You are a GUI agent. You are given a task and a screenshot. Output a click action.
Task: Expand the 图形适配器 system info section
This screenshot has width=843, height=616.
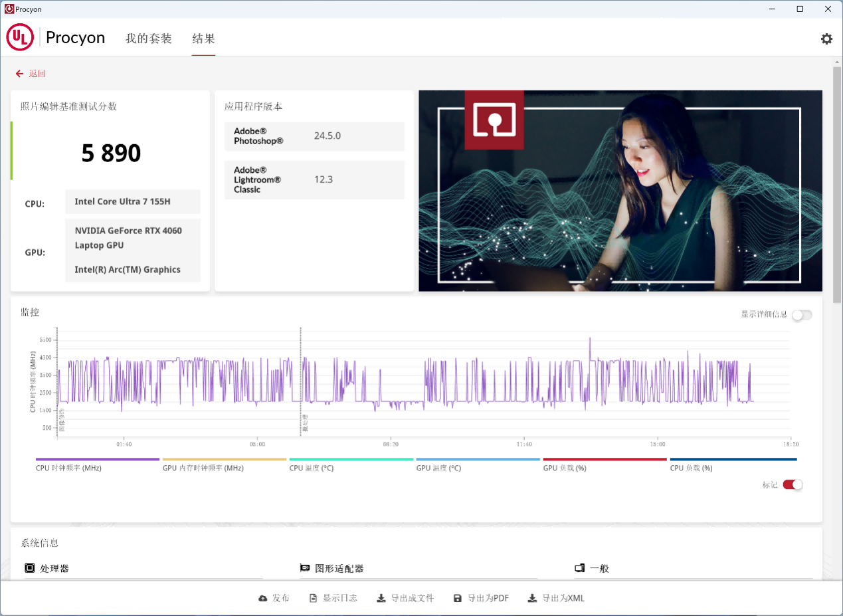tap(304, 568)
